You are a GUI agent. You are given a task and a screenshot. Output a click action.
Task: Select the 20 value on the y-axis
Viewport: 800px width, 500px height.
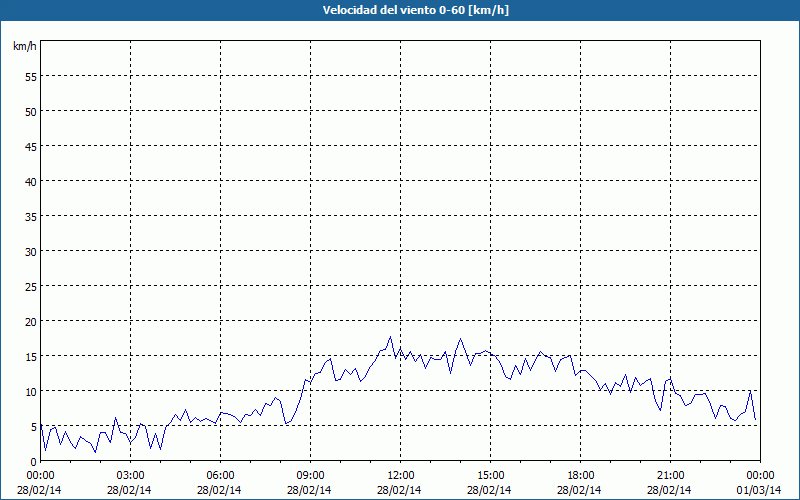pyautogui.click(x=31, y=321)
